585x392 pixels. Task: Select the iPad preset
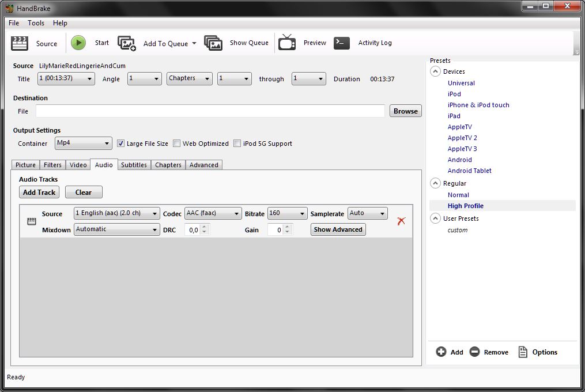tap(454, 116)
